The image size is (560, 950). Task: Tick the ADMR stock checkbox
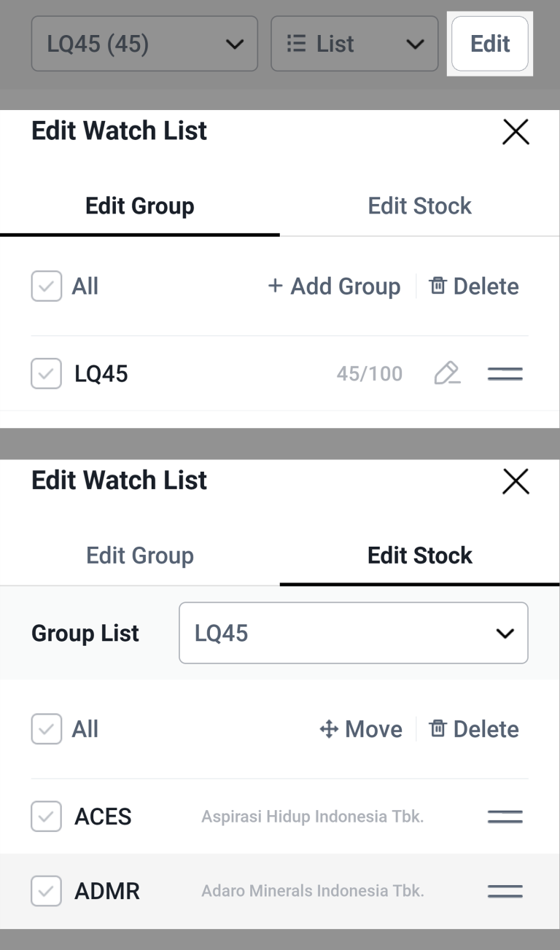(x=47, y=891)
